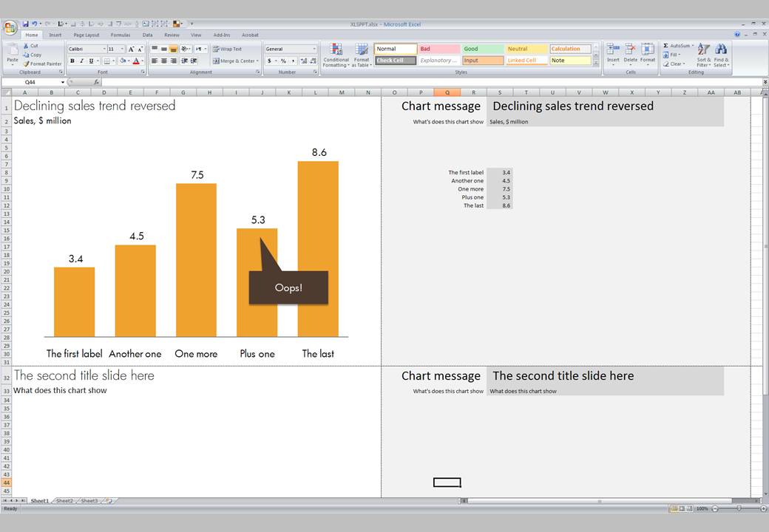Increase the font size

pyautogui.click(x=131, y=49)
